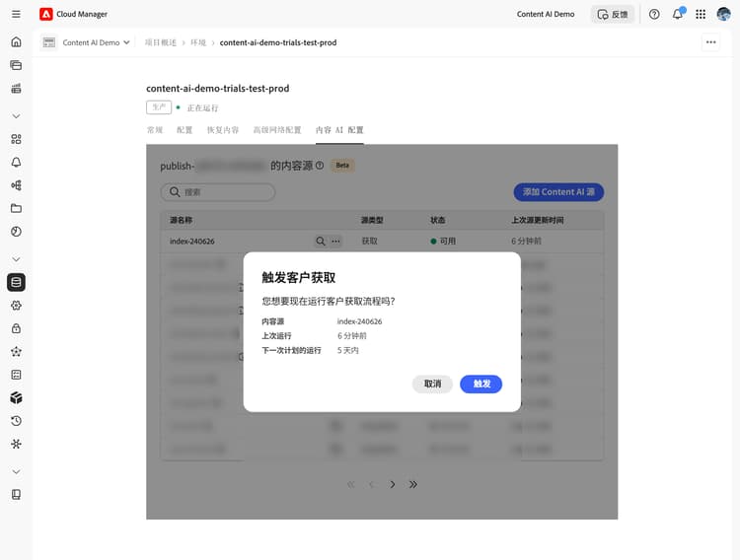The height and width of the screenshot is (560, 740).
Task: Switch to the 高级网络配置 tab
Action: 277,130
